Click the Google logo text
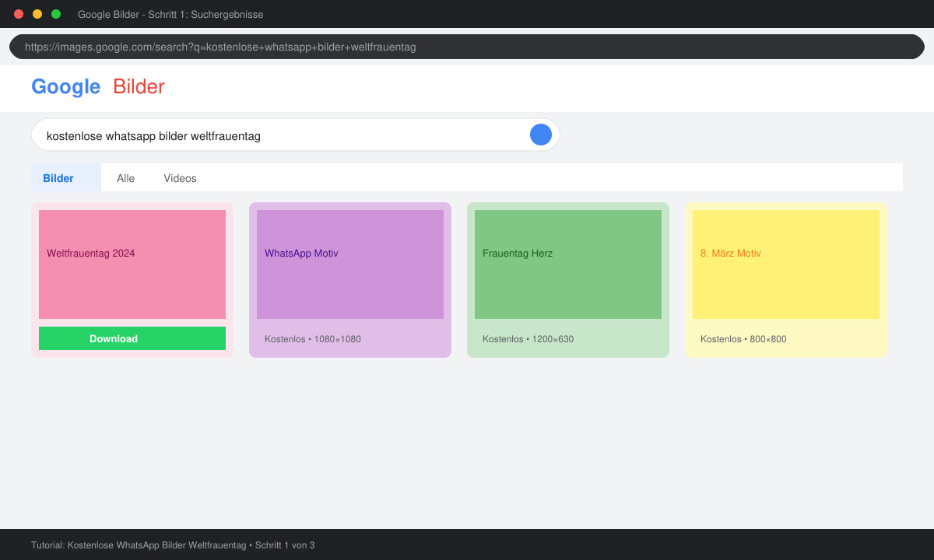The height and width of the screenshot is (560, 934). tap(66, 87)
